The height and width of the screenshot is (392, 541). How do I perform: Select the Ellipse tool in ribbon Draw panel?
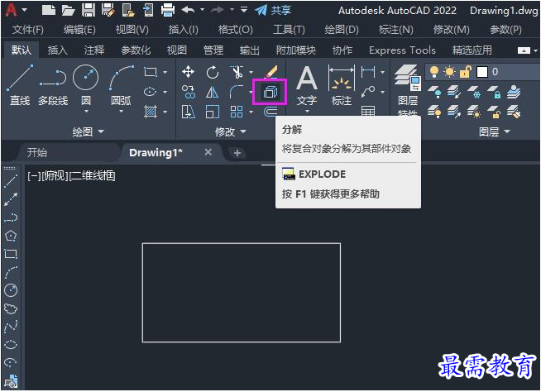point(150,92)
